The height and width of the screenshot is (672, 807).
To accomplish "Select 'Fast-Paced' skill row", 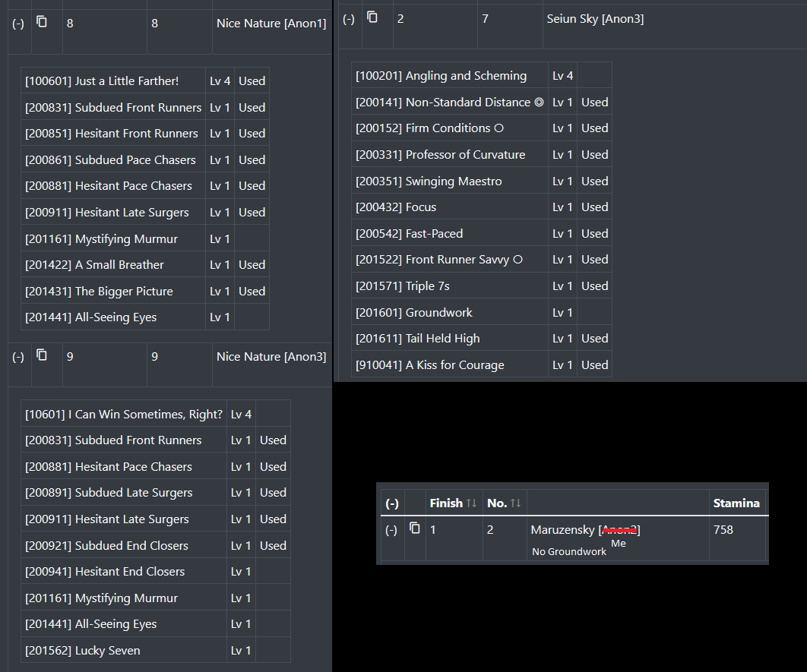I will pyautogui.click(x=482, y=233).
